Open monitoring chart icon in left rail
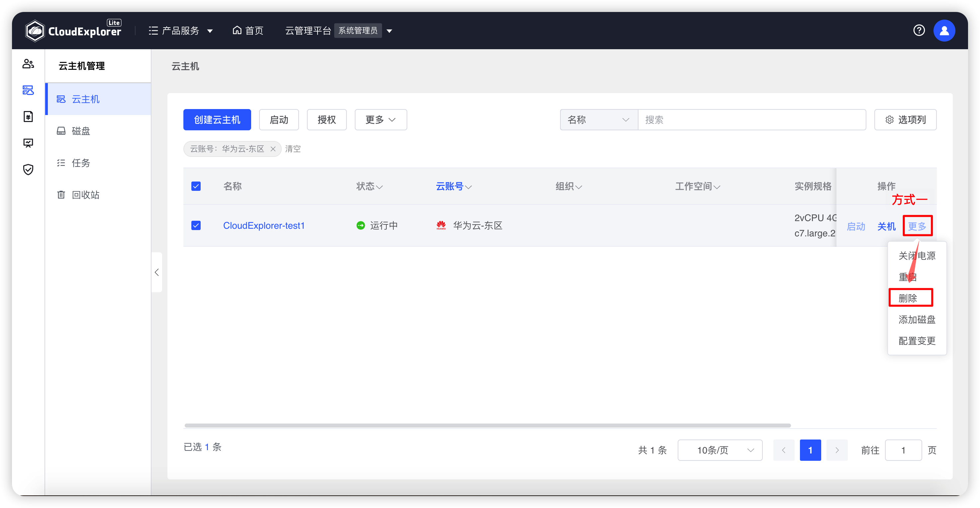980x508 pixels. coord(28,143)
